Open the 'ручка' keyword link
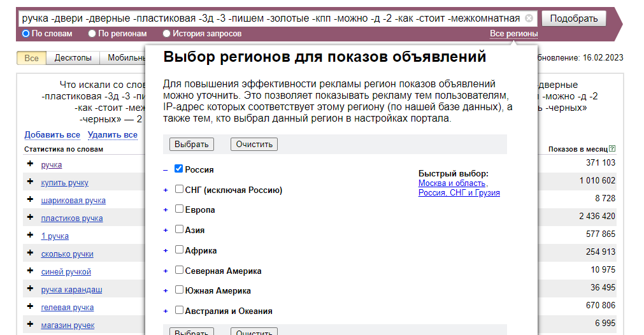 click(52, 164)
